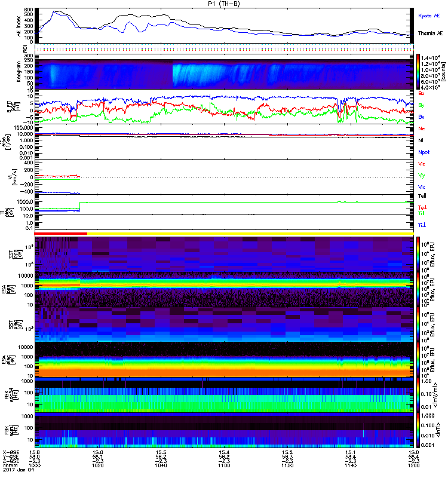The image size is (448, 478).
Task: Click the plot title P1 (TH-B)
Action: click(223, 4)
